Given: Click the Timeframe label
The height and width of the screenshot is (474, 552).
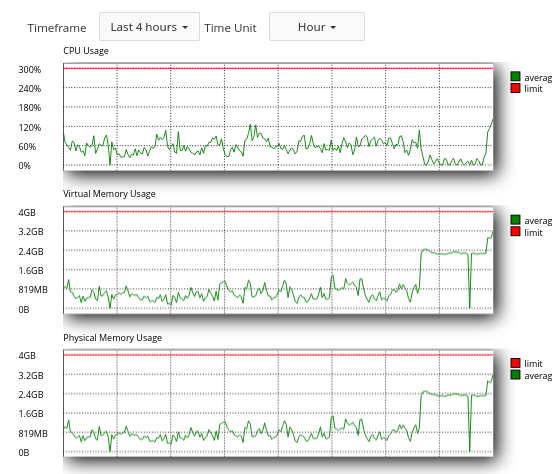Looking at the screenshot, I should (x=57, y=28).
